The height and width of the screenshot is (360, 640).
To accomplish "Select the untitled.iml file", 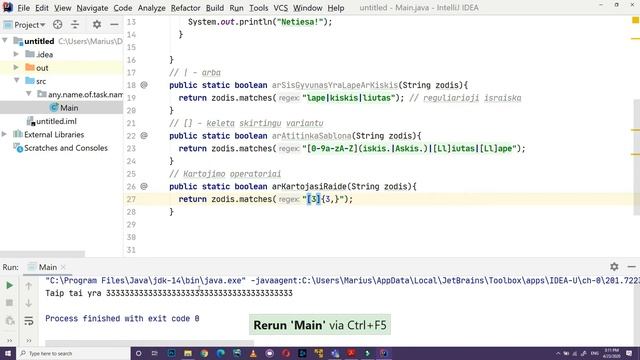I will pos(56,121).
